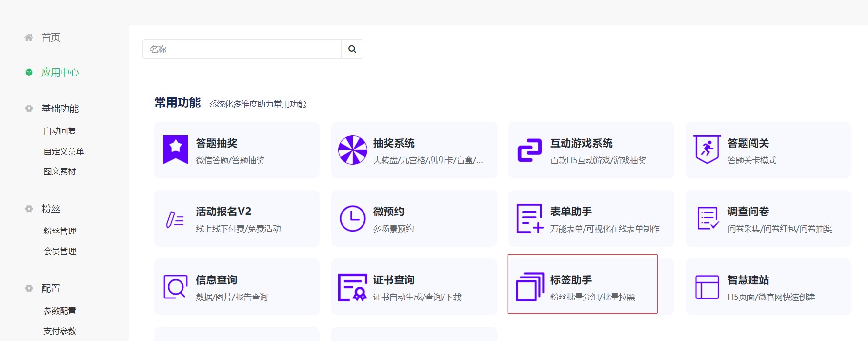The height and width of the screenshot is (341, 868).
Task: Collapse the 基础功能 menu group
Action: click(60, 108)
